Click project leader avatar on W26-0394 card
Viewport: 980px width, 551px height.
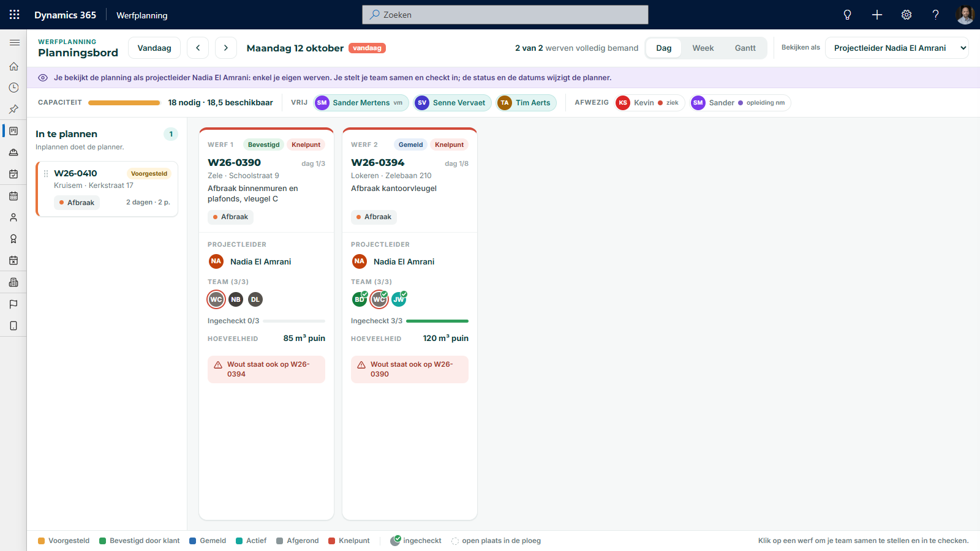360,261
